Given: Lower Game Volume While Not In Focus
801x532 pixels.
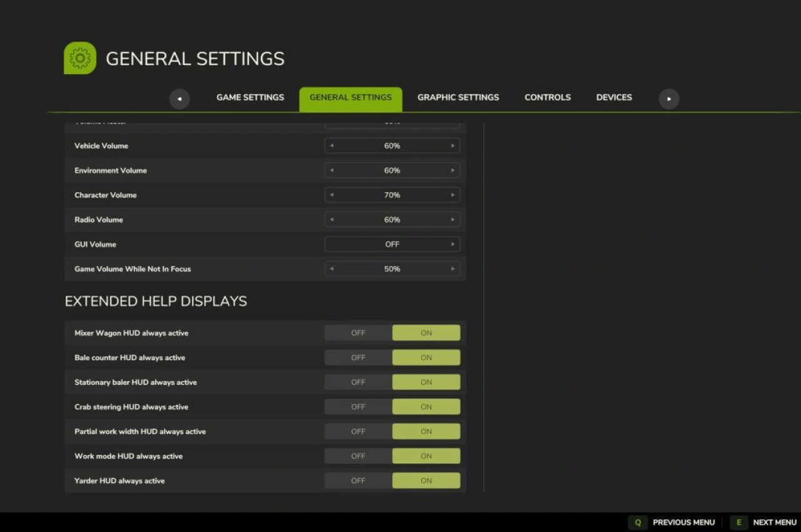Looking at the screenshot, I should pyautogui.click(x=332, y=269).
